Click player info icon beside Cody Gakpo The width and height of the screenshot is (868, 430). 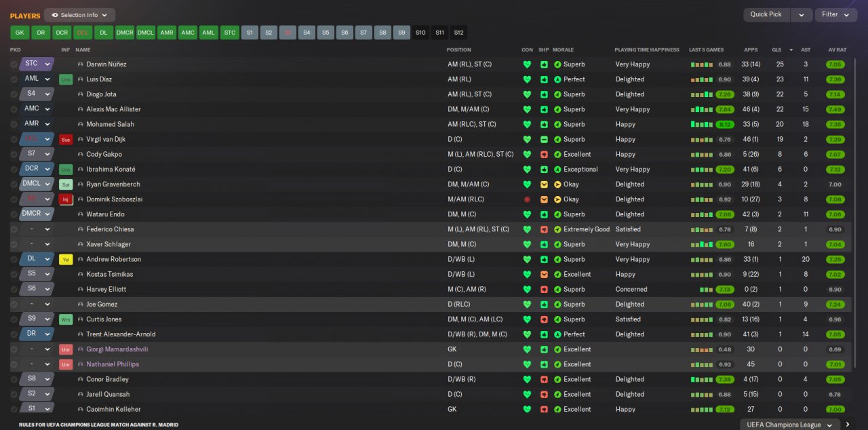(81, 154)
